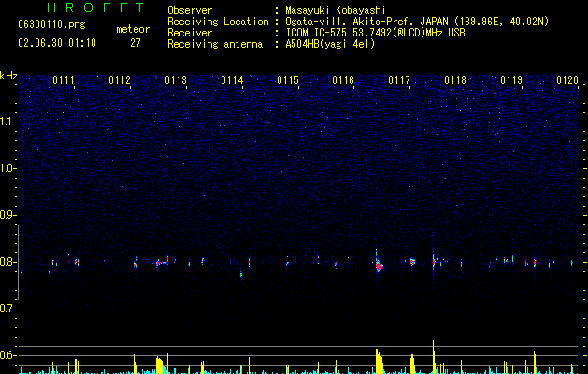The image size is (588, 374).
Task: Click the kHz axis unit label
Action: click(x=8, y=76)
